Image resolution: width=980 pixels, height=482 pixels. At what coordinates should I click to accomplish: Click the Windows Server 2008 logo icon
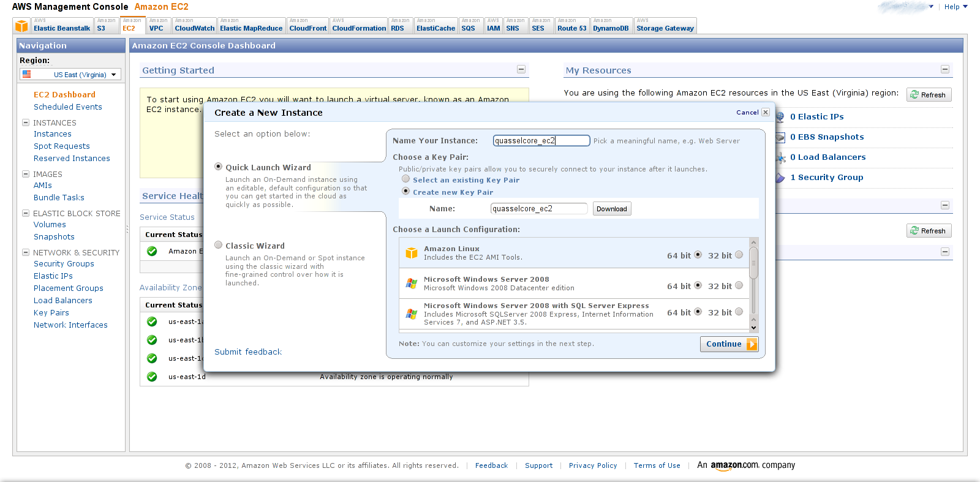(x=412, y=284)
